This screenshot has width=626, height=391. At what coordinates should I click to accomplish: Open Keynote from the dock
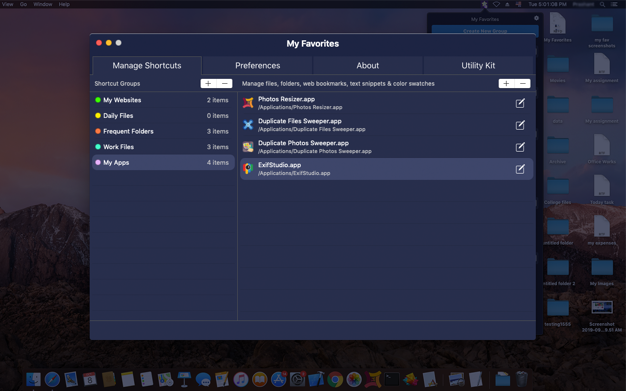(x=184, y=379)
